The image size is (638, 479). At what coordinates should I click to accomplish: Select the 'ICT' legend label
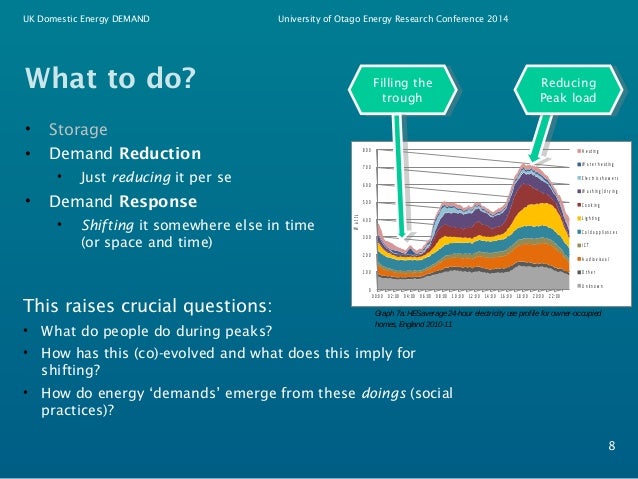(x=586, y=245)
